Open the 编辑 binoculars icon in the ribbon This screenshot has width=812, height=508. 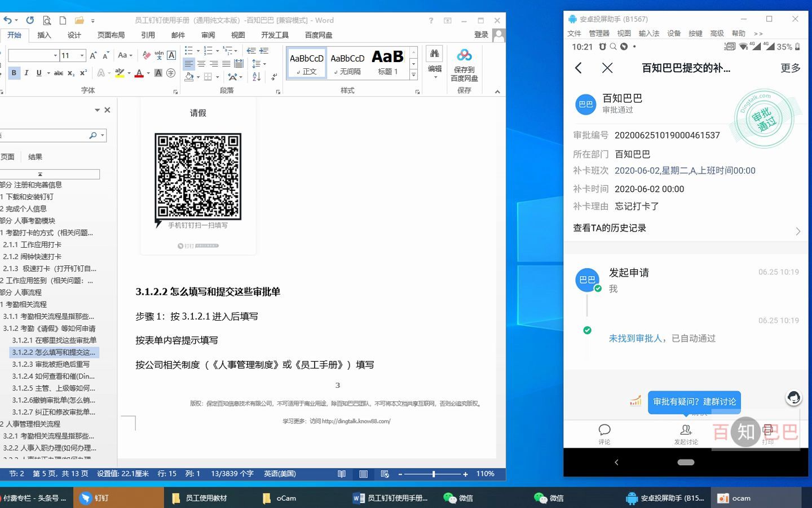434,54
